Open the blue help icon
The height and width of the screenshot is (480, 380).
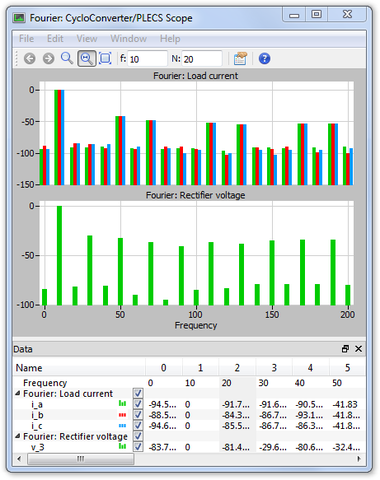click(x=264, y=59)
